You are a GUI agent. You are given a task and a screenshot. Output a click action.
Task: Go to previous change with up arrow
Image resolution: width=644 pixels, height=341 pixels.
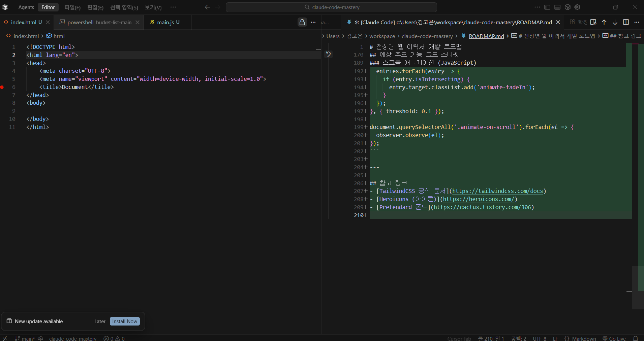click(x=604, y=22)
